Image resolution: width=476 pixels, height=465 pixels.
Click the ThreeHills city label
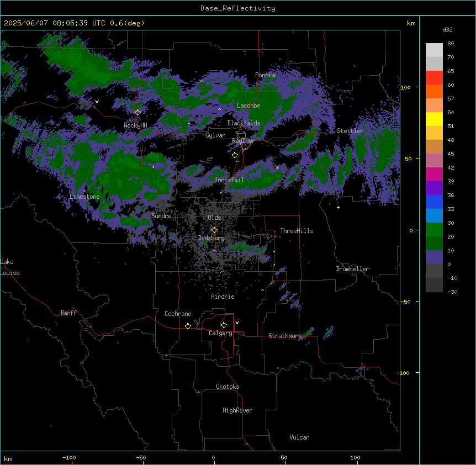point(297,231)
